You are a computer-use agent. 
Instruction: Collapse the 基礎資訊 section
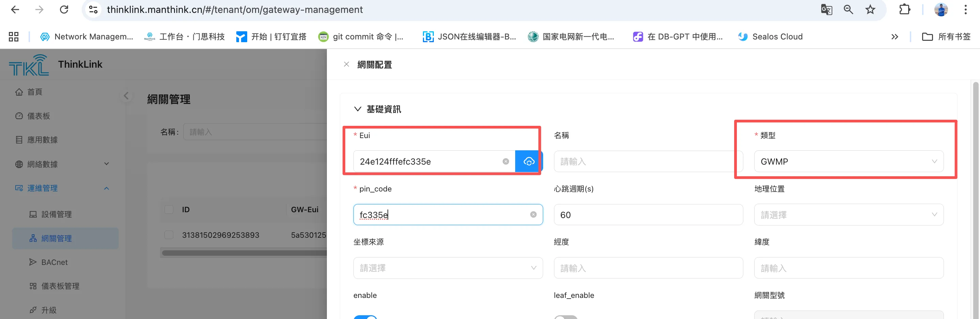pyautogui.click(x=358, y=109)
